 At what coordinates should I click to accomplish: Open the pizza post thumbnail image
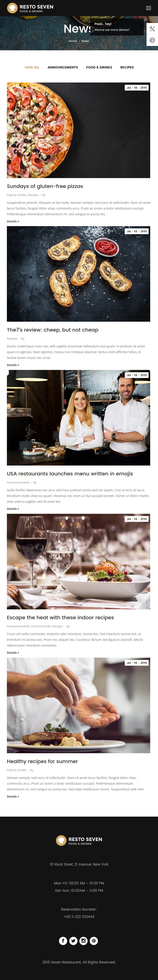(78, 130)
